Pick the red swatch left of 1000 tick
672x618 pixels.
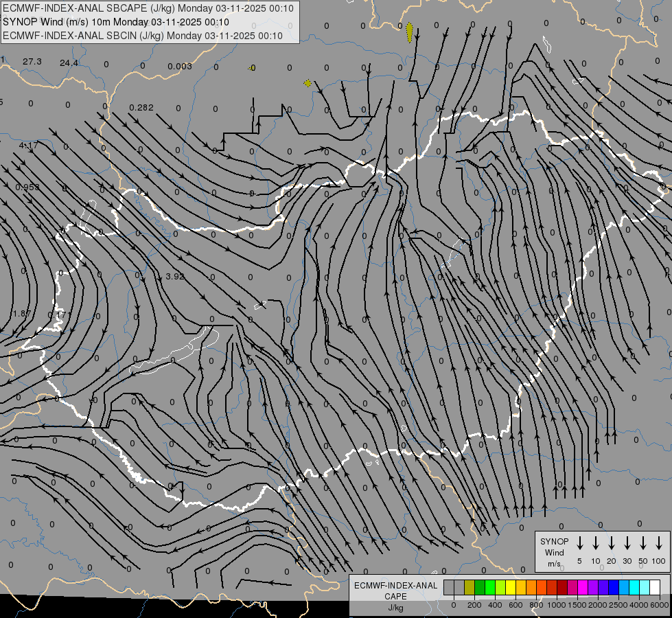[553, 588]
